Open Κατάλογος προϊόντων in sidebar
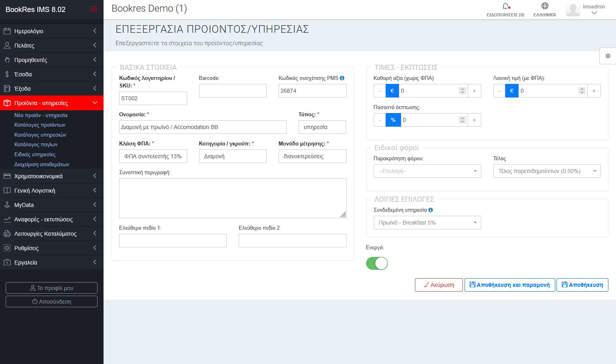 click(x=40, y=125)
